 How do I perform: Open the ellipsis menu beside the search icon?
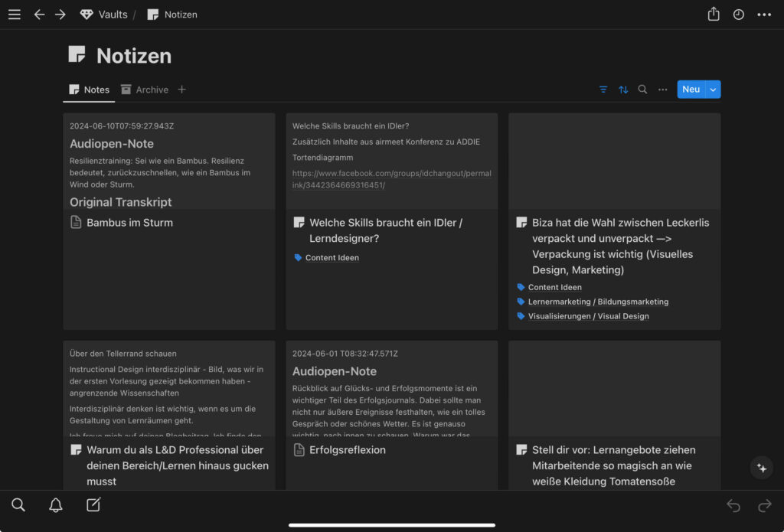click(x=662, y=90)
